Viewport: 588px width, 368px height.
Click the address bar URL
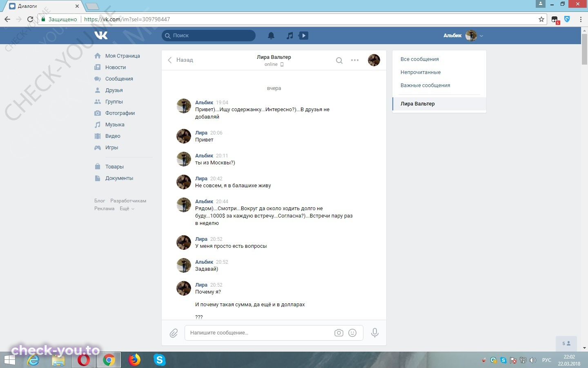(x=127, y=19)
